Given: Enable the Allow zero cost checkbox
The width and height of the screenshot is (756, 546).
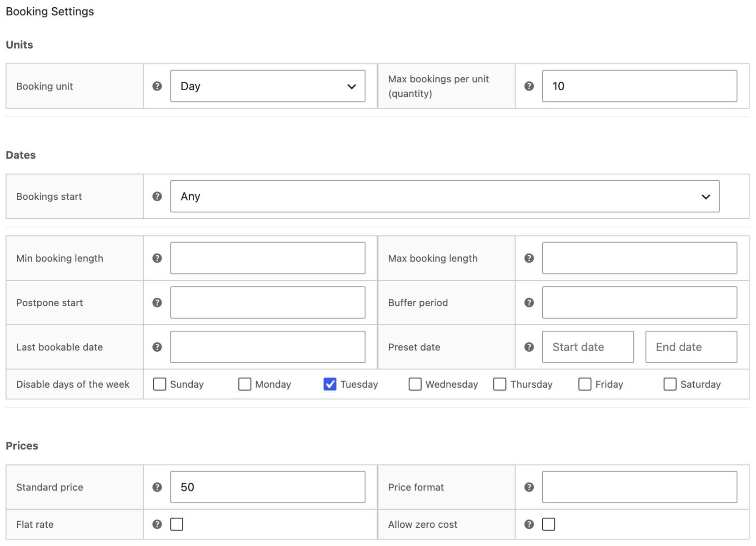Looking at the screenshot, I should [548, 524].
